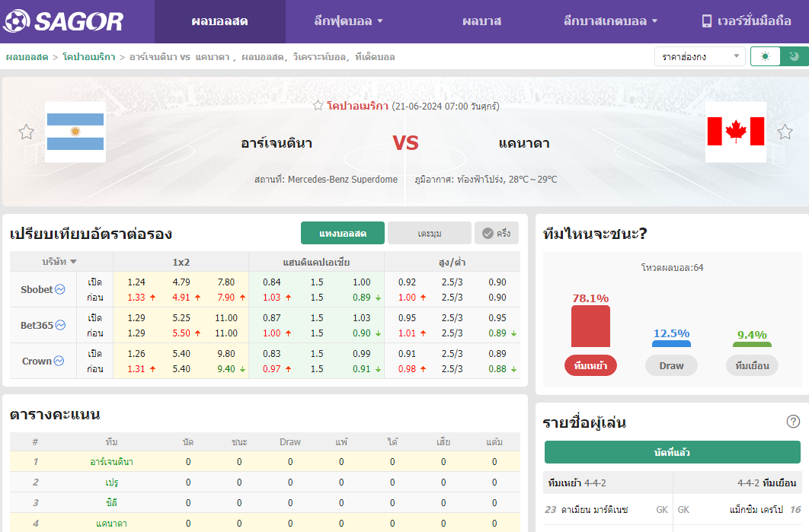Open the ผลบอลสด navigation tab
Viewport: 809px width, 532px height.
click(220, 21)
